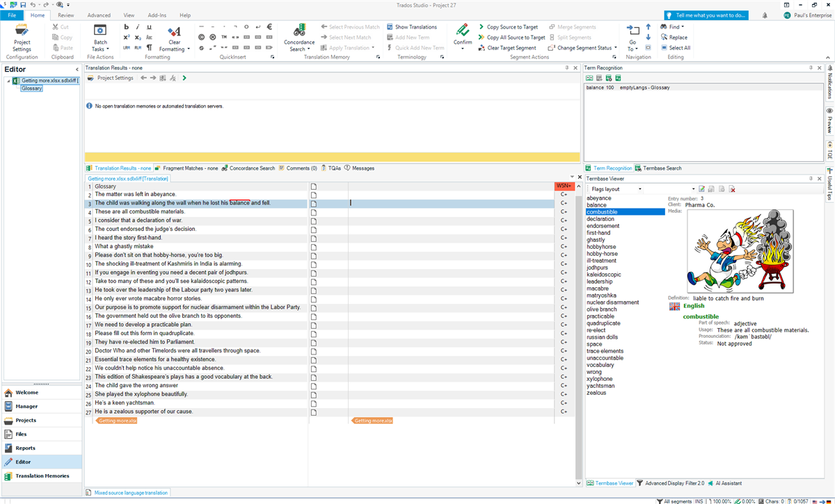Collapse the Getting more.xlsx.sdlxliff tree node
The image size is (835, 504).
[x=8, y=81]
